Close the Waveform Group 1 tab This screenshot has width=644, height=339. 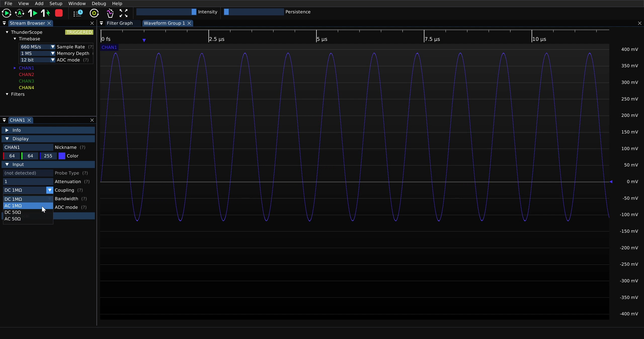coord(189,23)
